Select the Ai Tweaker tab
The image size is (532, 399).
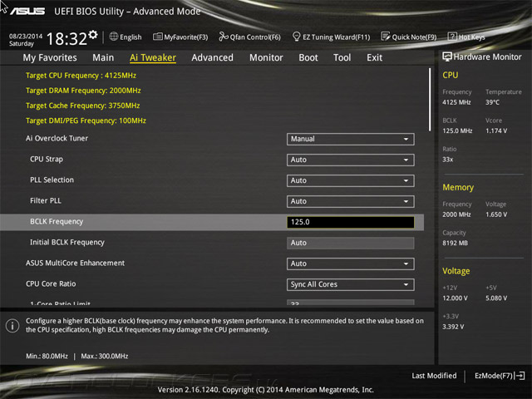click(153, 57)
